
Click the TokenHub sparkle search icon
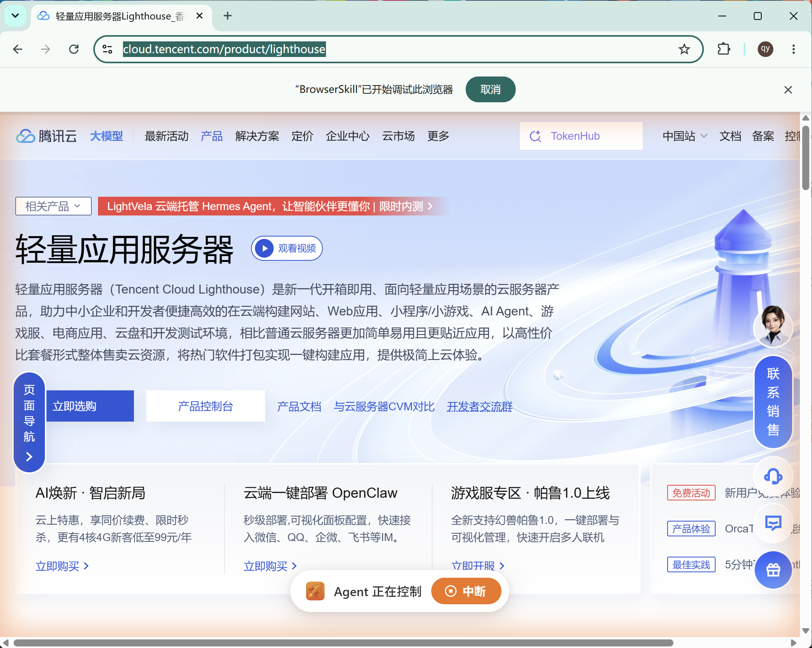(x=535, y=136)
